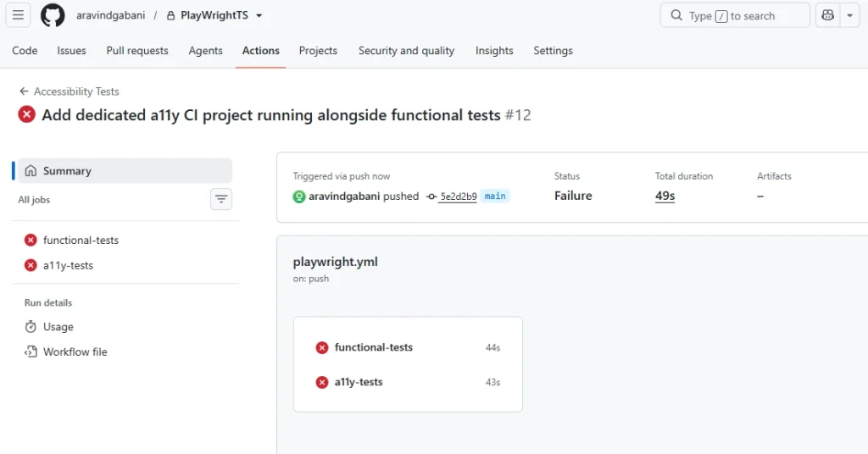Click the home icon next to Summary
The height and width of the screenshot is (454, 868).
[x=31, y=170]
